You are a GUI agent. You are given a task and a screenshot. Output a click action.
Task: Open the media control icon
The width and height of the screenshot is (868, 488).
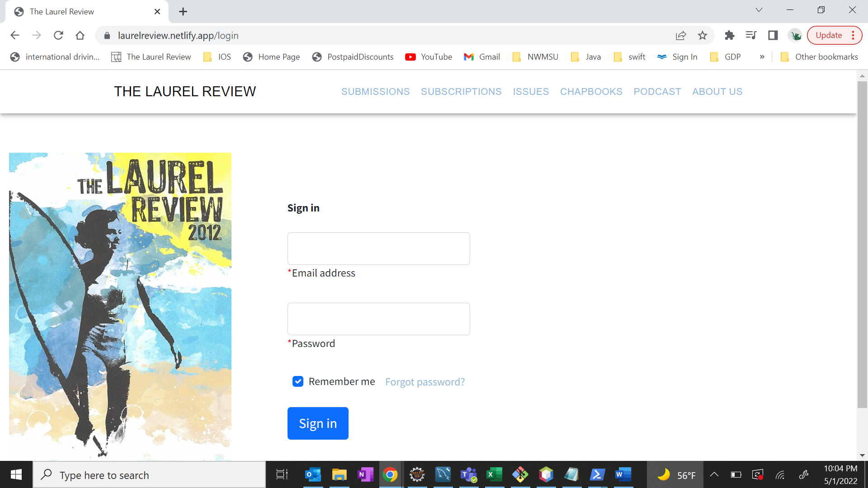click(x=751, y=35)
